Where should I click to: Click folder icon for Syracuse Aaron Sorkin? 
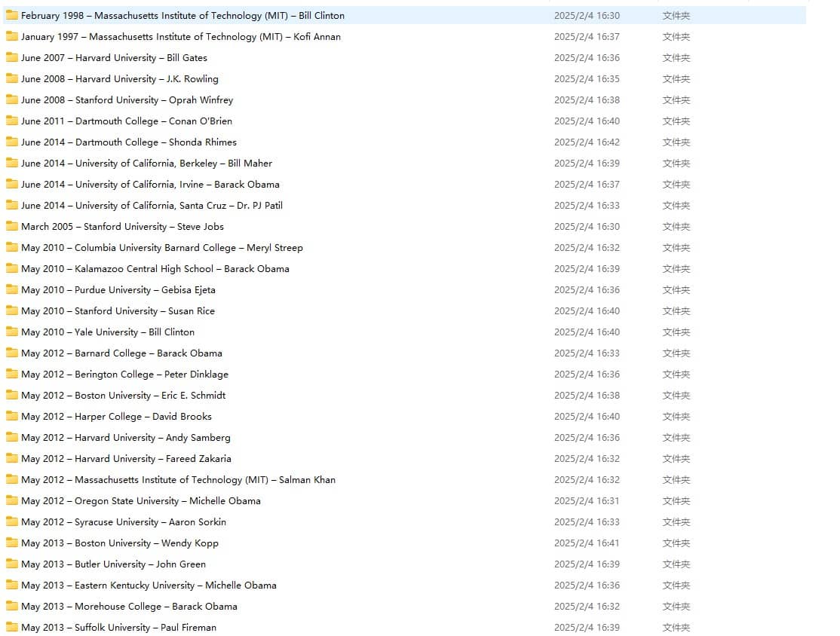(12, 521)
